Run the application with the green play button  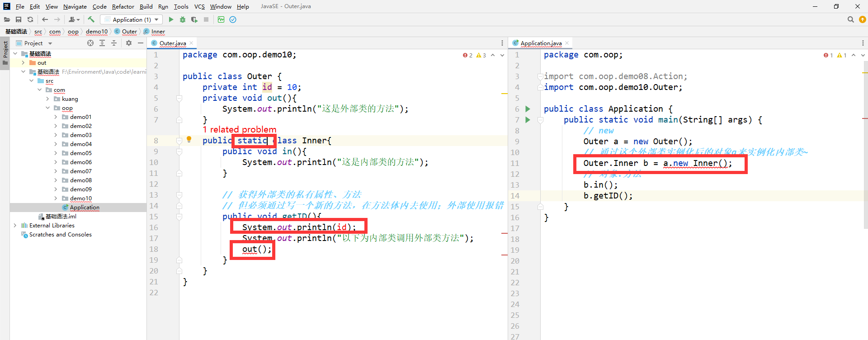click(171, 19)
